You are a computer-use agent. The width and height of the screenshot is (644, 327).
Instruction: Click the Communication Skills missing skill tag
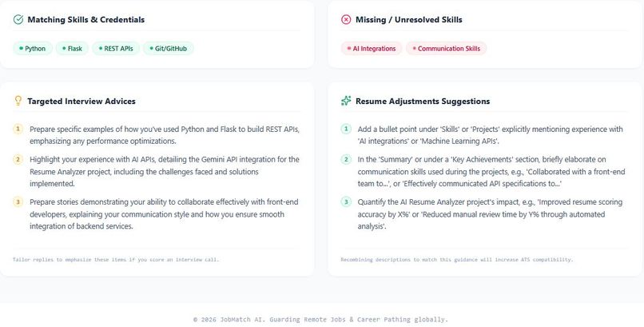pyautogui.click(x=446, y=49)
